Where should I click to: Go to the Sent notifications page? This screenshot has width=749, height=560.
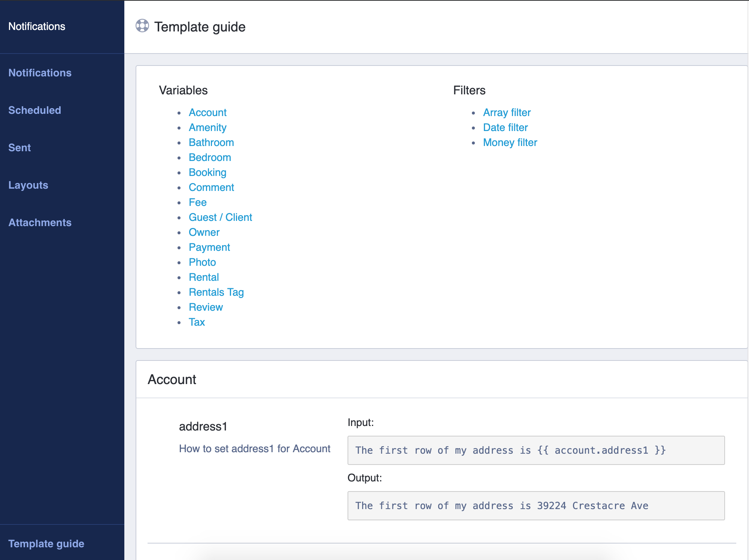[19, 147]
